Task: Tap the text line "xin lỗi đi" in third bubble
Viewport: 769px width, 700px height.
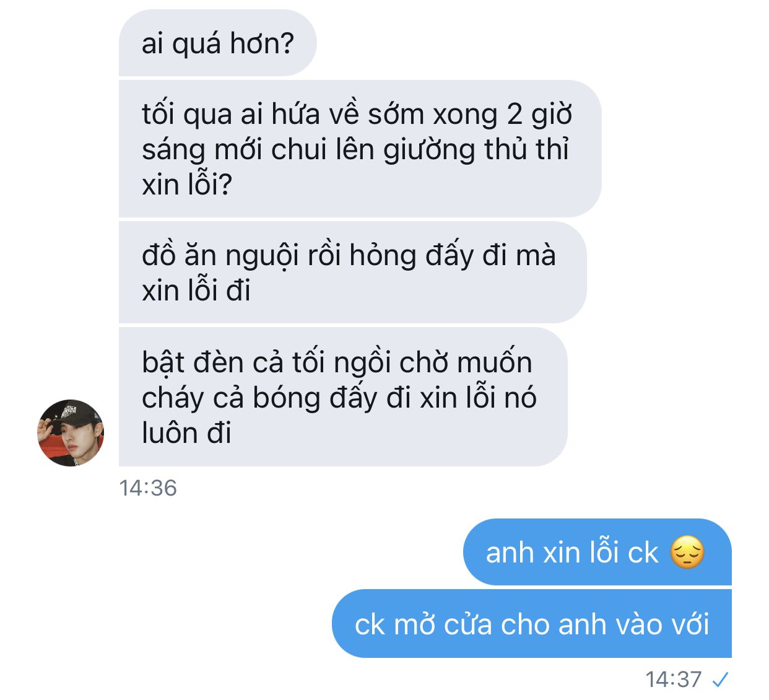Action: (x=196, y=291)
